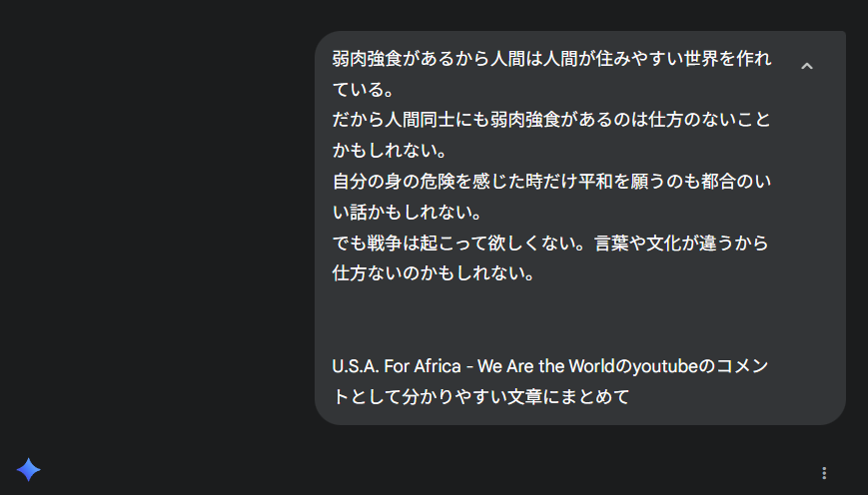Click the line starting with でも戦争は起こって
This screenshot has height=495, width=868.
550,243
